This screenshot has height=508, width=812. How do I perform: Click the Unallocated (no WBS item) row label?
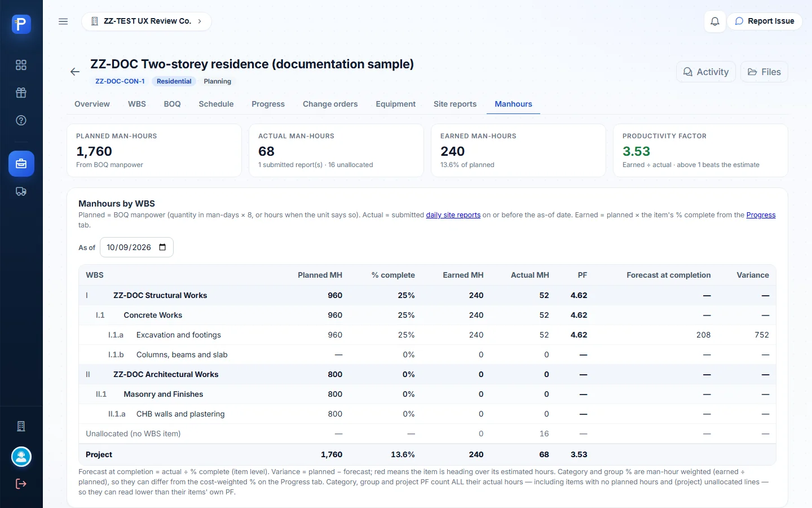pos(133,433)
